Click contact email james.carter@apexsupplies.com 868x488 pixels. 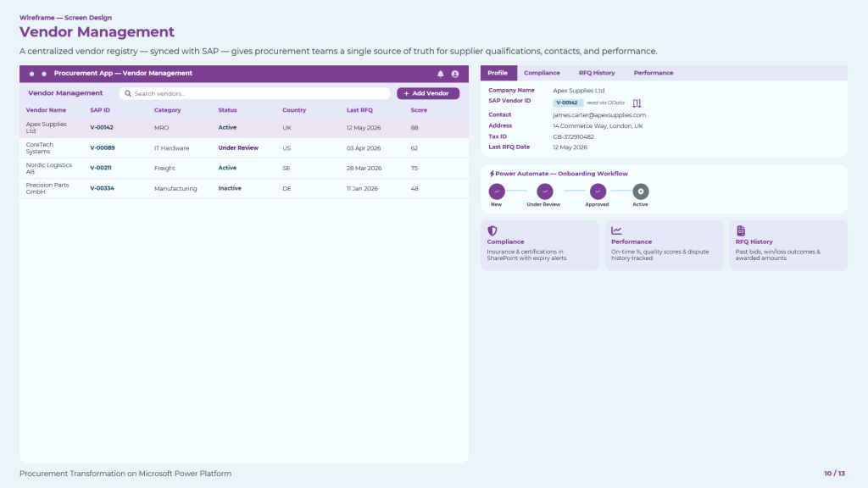(x=599, y=115)
